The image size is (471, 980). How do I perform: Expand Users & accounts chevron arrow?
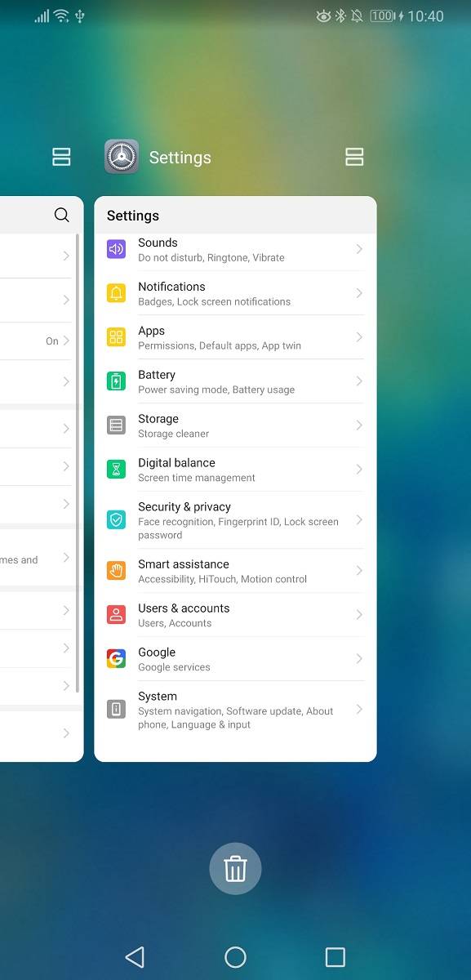pos(359,615)
